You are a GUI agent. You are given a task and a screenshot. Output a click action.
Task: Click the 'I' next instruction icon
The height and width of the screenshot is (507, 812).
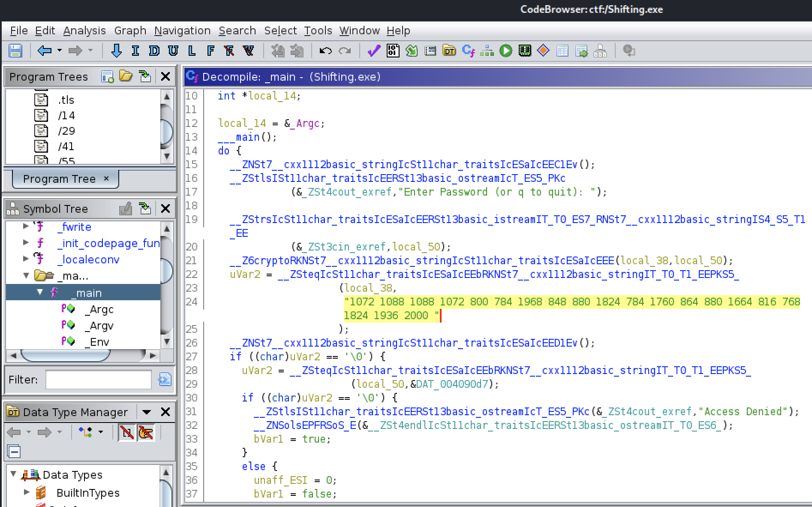point(135,51)
